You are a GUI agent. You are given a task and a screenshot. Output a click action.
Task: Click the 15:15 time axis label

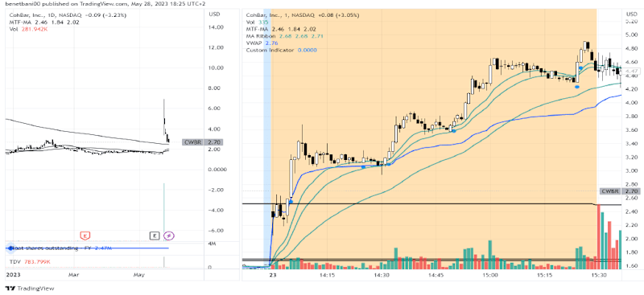tap(545, 274)
